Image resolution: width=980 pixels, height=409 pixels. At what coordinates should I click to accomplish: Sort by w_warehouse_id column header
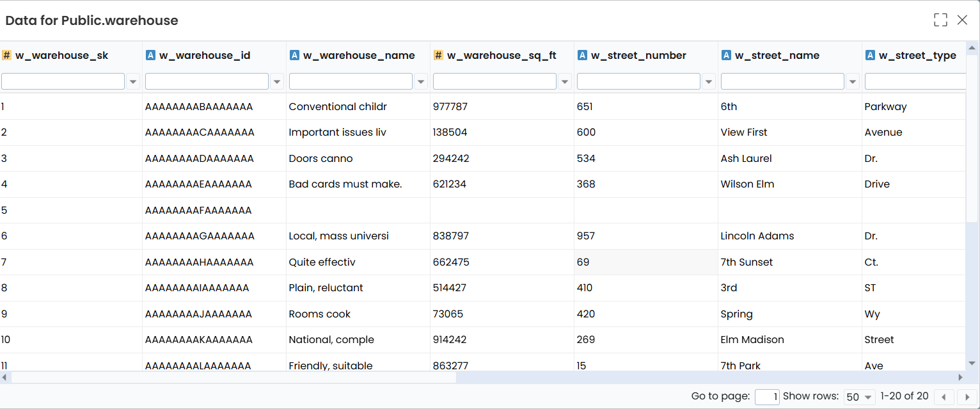point(205,55)
